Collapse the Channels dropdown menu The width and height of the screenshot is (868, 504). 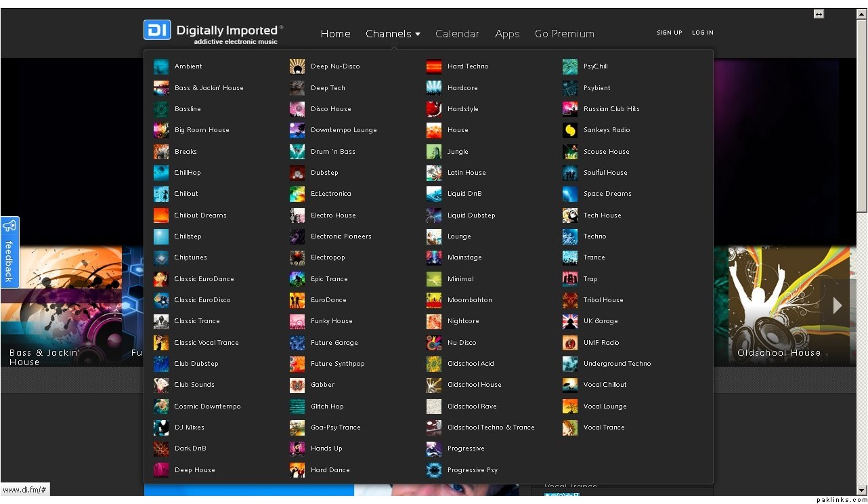(x=393, y=34)
